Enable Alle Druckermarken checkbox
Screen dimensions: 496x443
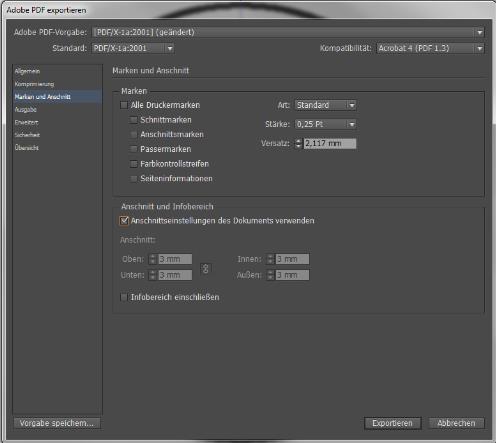point(124,105)
